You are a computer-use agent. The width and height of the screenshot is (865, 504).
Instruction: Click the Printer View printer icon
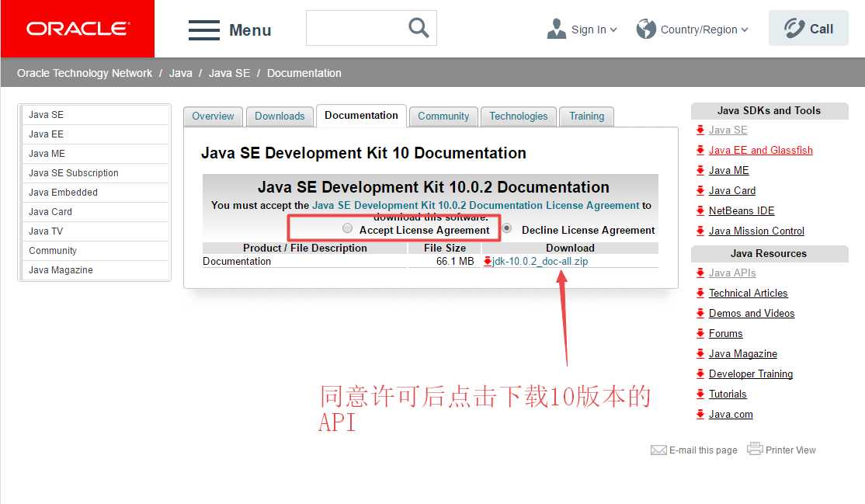(x=755, y=448)
